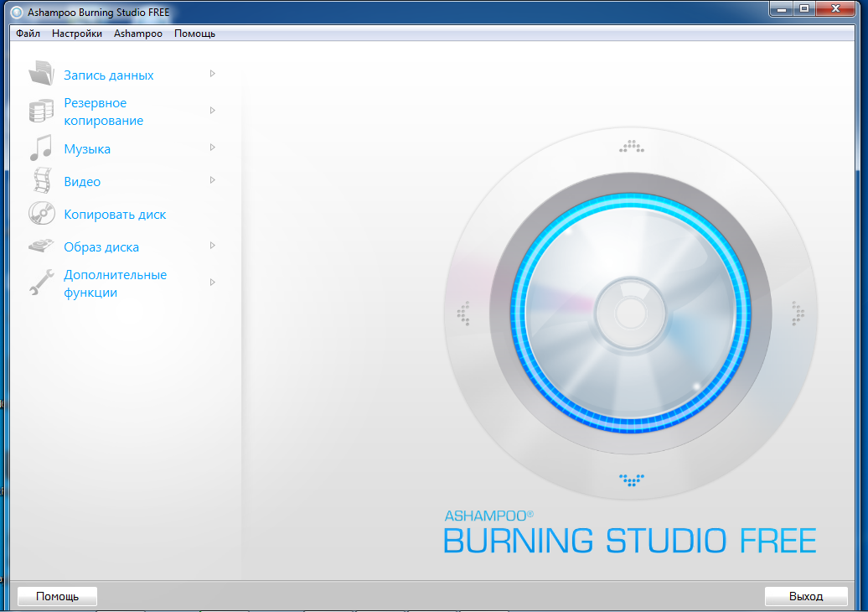Click the folder icon beside Запись данных

point(42,73)
